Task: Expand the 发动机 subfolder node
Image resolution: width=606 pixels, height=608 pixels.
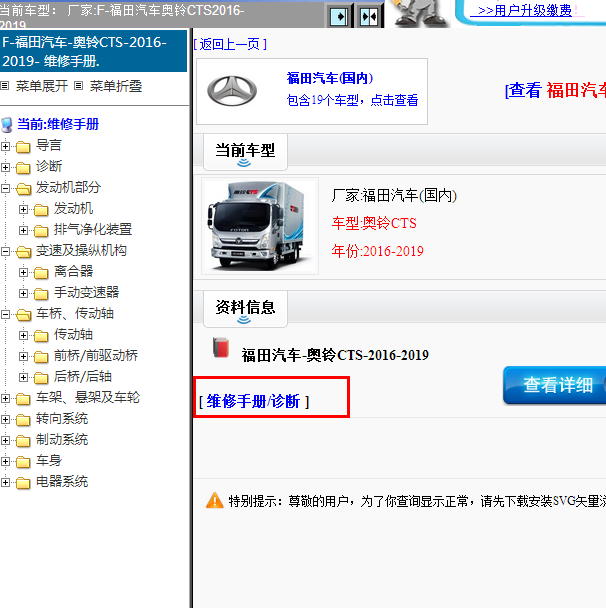Action: (23, 209)
